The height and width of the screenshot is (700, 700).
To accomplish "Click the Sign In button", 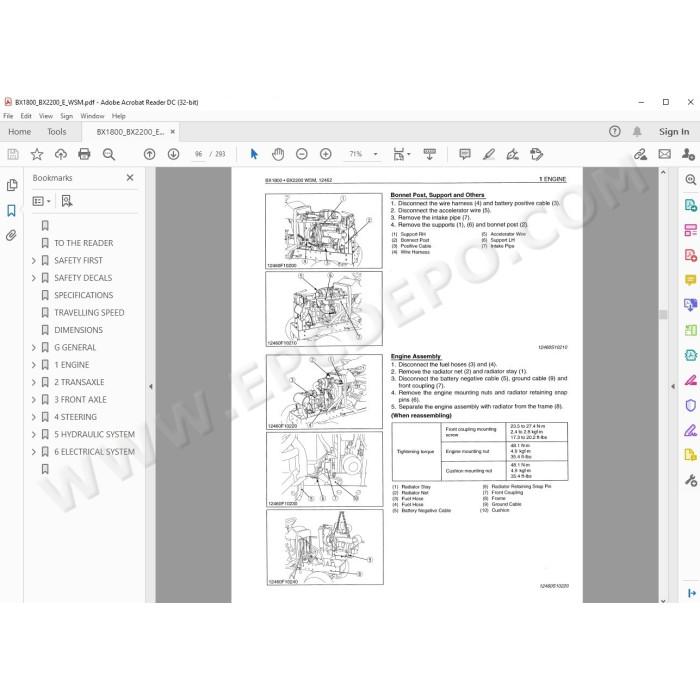I will click(x=674, y=132).
